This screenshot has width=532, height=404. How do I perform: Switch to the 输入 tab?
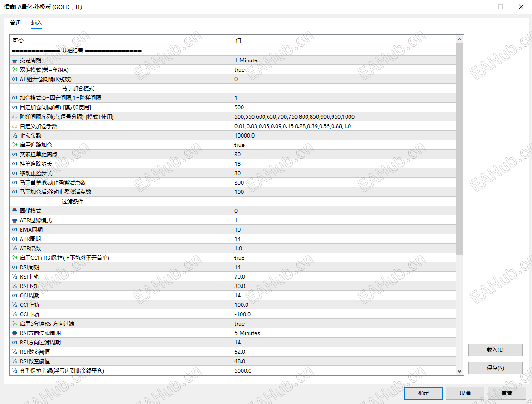(37, 23)
